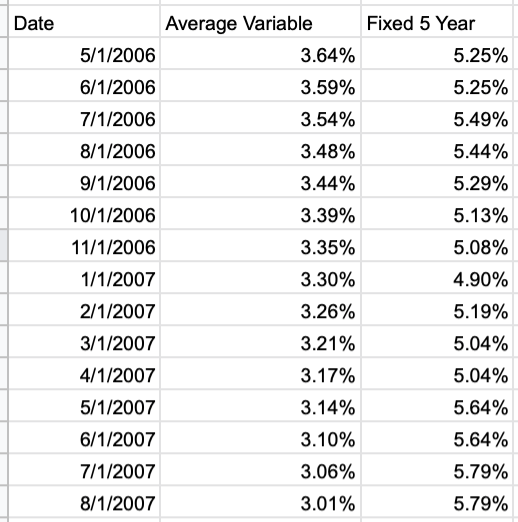Viewport: 518px width, 522px height.
Task: Select the row header beside 11/1/2006
Action: (x=3, y=245)
